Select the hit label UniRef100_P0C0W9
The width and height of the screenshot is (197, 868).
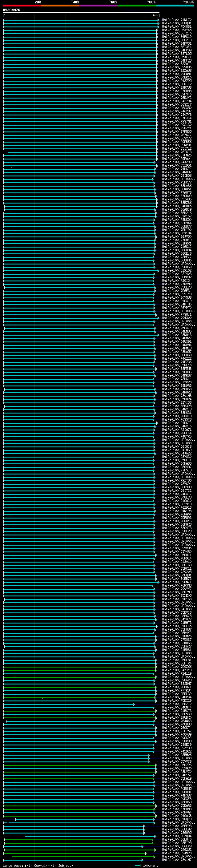pos(177,735)
